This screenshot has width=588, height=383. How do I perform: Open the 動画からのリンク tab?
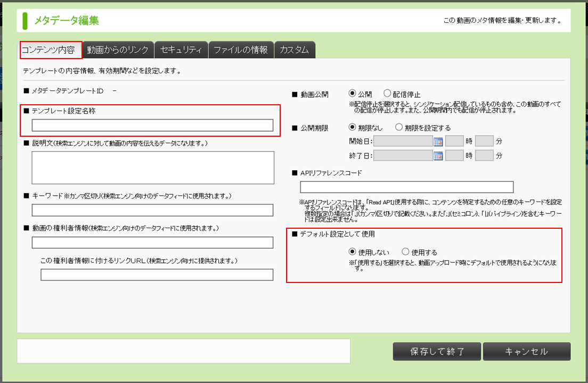(x=118, y=50)
